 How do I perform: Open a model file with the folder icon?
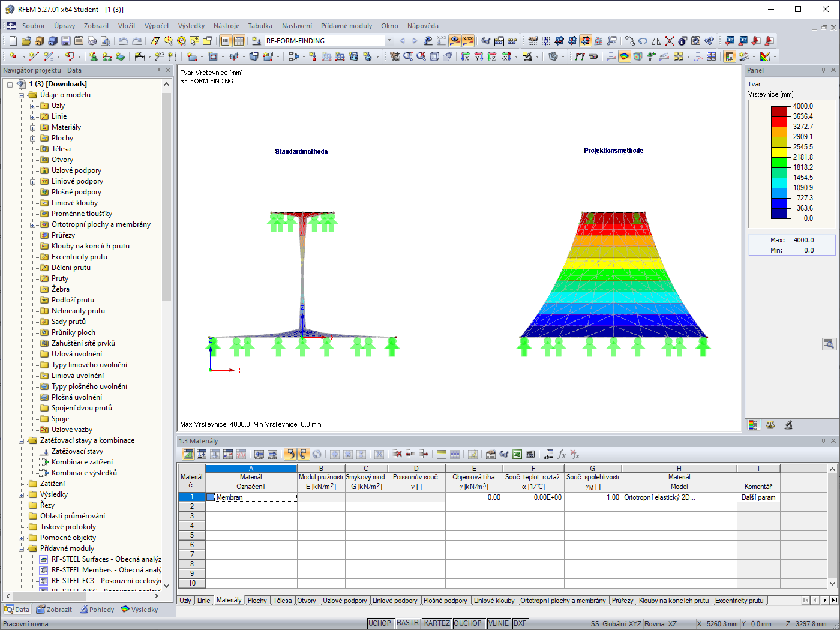pyautogui.click(x=26, y=41)
